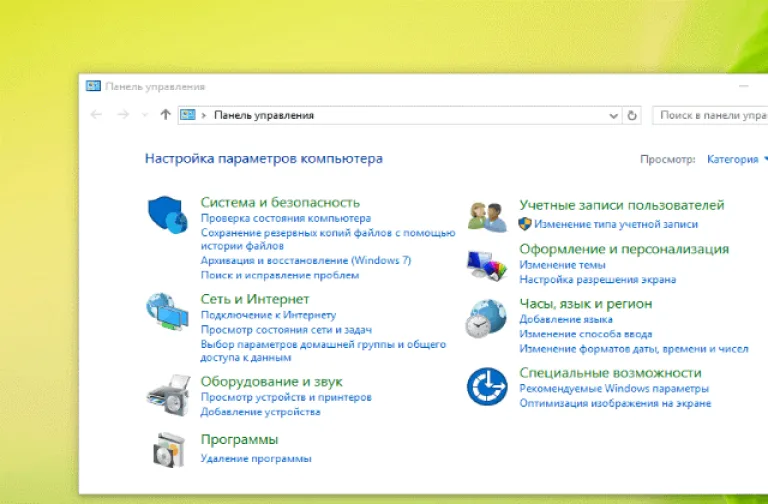Click Рекомендуемые Windows параметры link
The width and height of the screenshot is (768, 504).
click(614, 388)
